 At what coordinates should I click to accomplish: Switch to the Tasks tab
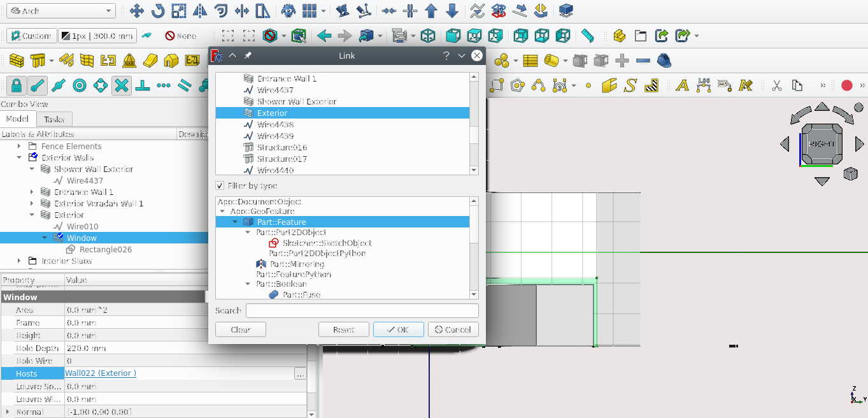point(54,119)
